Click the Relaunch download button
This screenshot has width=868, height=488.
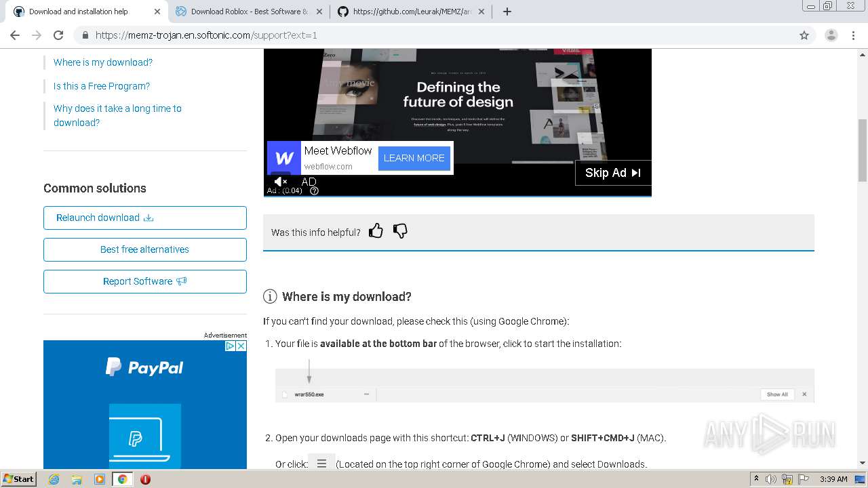click(145, 218)
